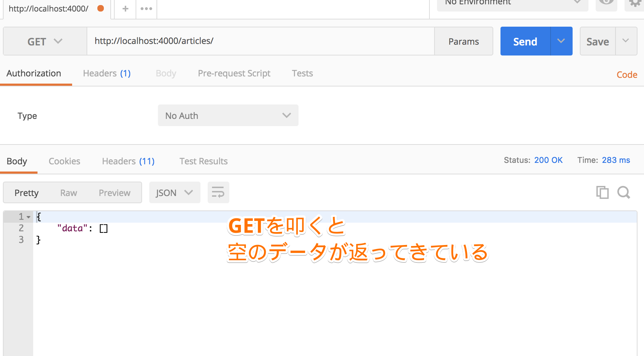Click the Params button

point(464,41)
